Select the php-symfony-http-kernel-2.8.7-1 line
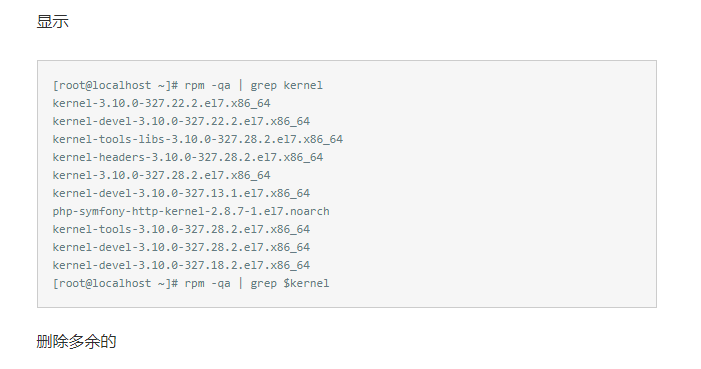 191,211
